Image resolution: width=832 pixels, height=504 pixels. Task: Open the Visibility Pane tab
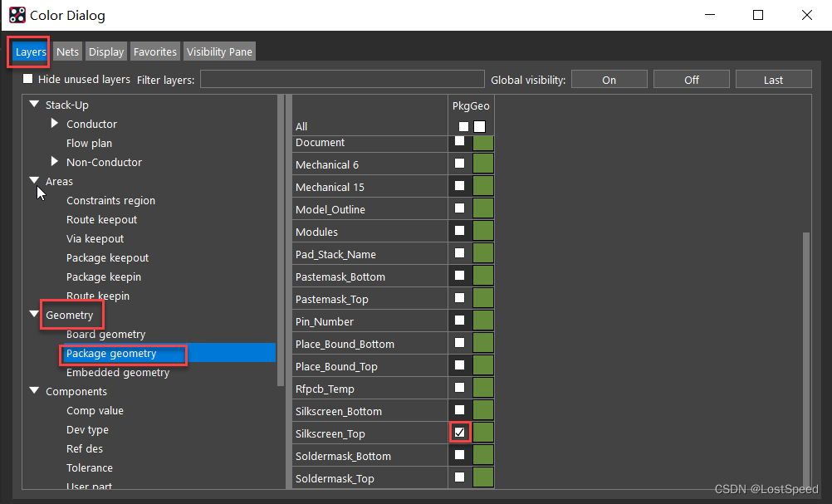click(219, 51)
